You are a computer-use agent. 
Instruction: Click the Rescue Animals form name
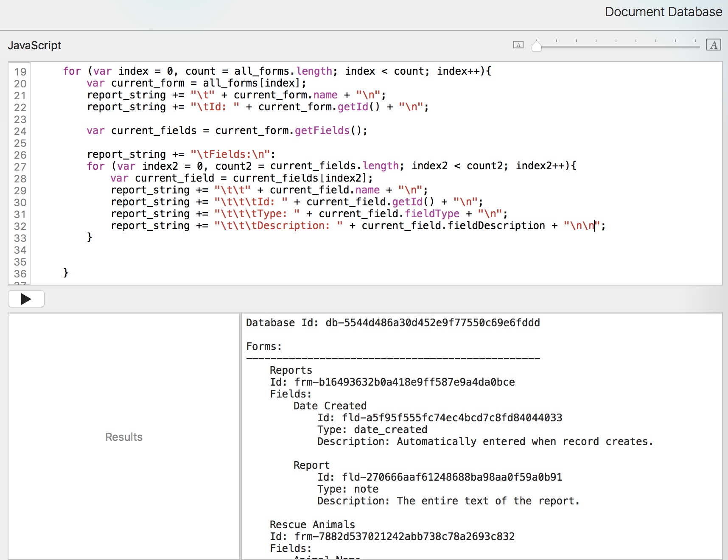312,525
